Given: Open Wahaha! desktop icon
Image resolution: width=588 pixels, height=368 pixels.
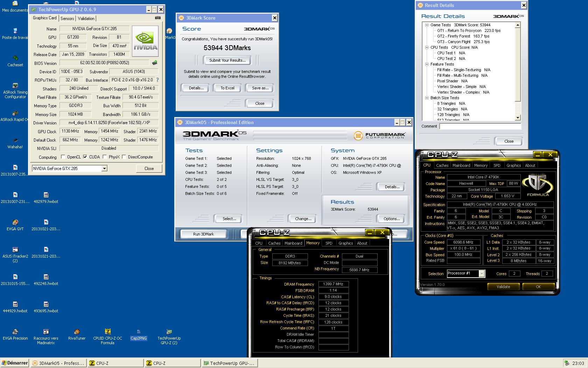Looking at the screenshot, I should point(15,143).
